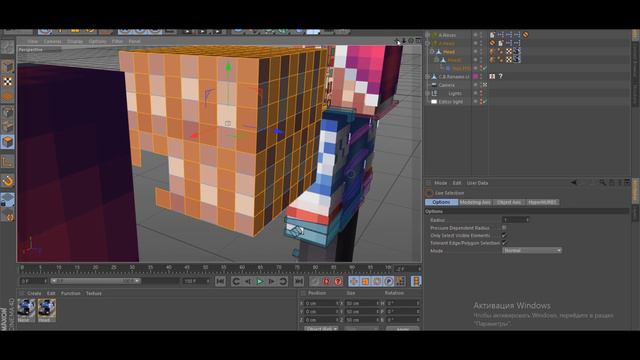Toggle scale keyframe recording icon
Screen dimensions: 640x360
pos(365,281)
